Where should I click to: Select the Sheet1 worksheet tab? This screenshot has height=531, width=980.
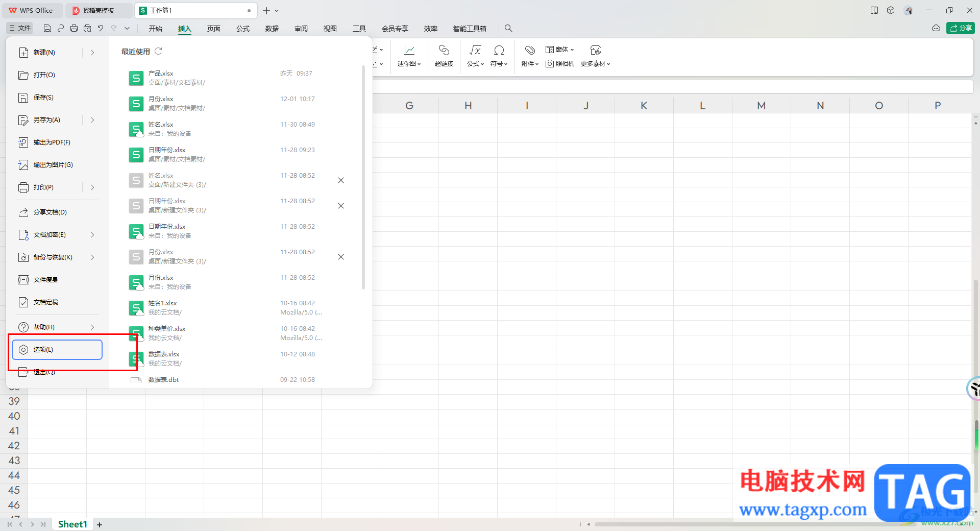(x=72, y=524)
